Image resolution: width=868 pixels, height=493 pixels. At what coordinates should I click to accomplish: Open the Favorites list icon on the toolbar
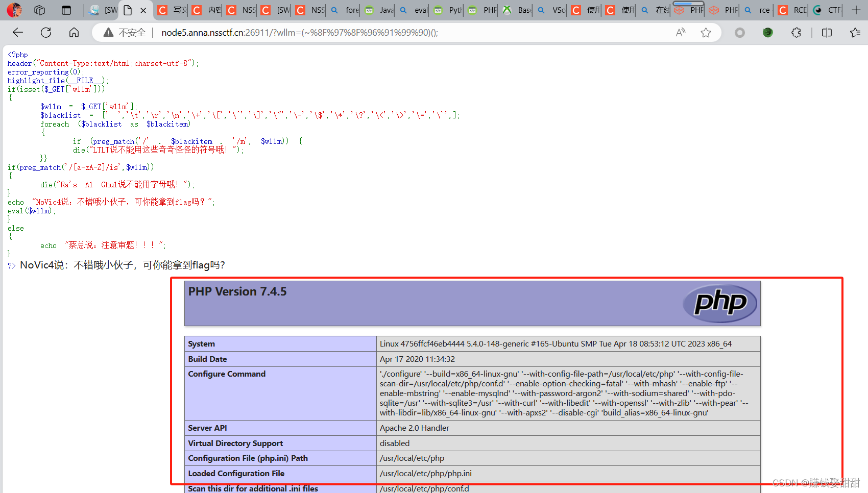click(x=855, y=32)
